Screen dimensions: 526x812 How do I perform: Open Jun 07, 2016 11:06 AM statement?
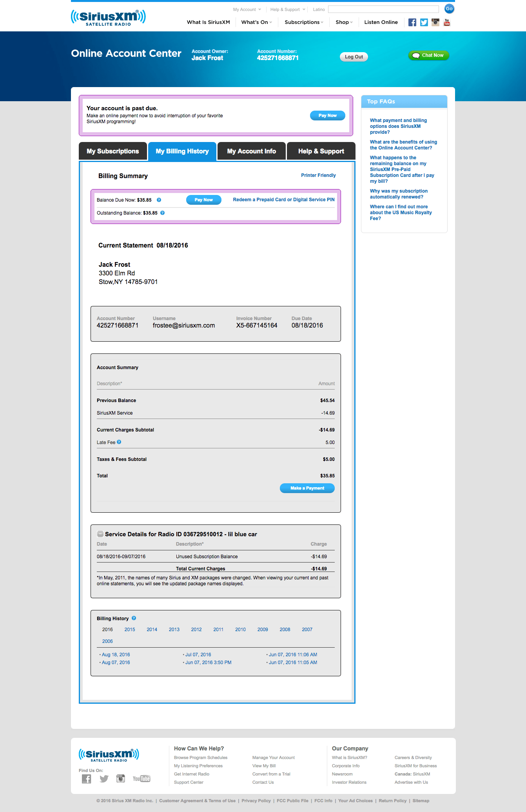click(x=293, y=655)
